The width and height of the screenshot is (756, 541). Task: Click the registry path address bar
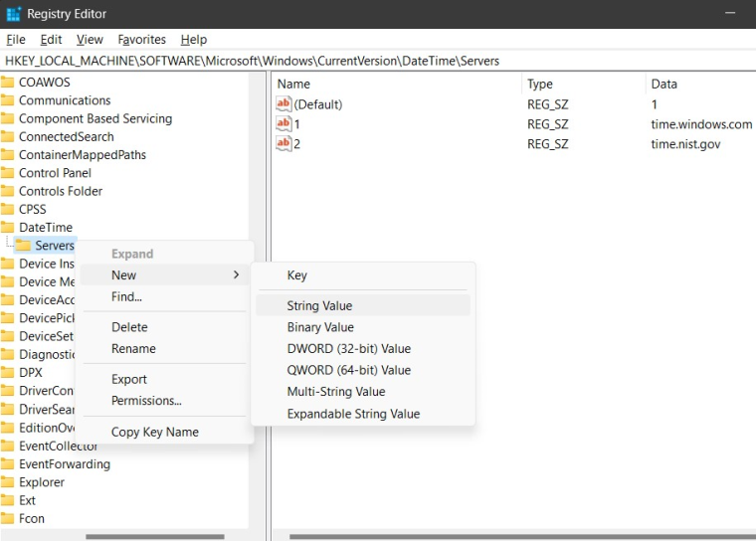click(378, 61)
